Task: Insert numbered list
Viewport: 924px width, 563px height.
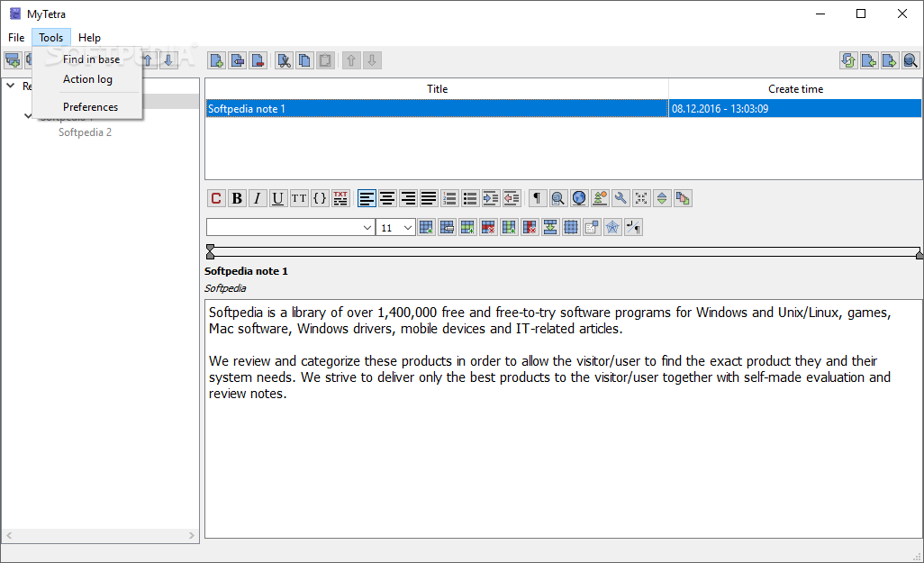Action: pyautogui.click(x=449, y=198)
